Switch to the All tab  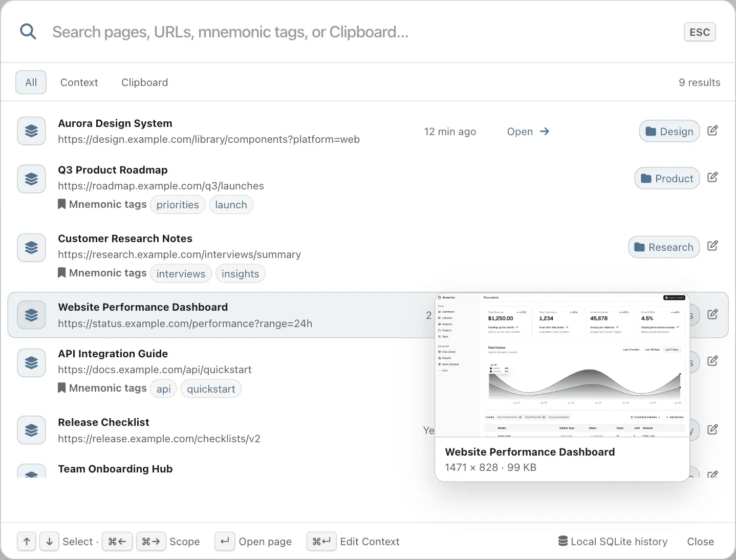[31, 82]
